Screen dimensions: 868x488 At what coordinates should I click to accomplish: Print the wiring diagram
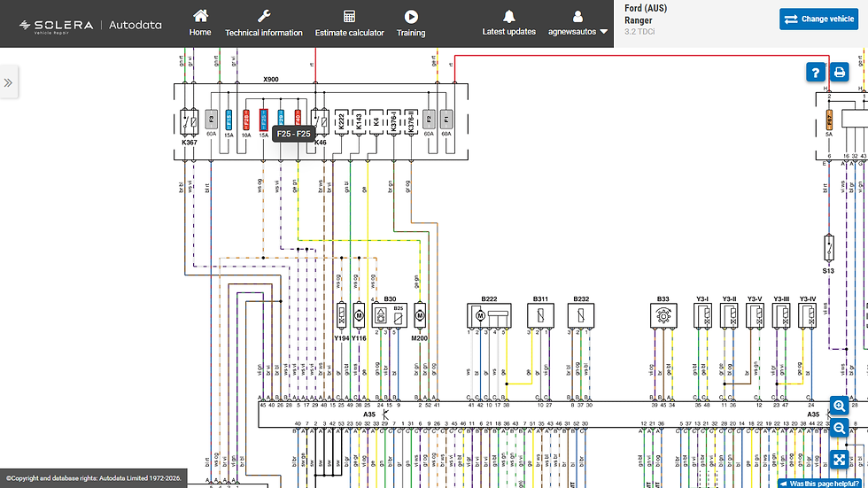tap(840, 72)
